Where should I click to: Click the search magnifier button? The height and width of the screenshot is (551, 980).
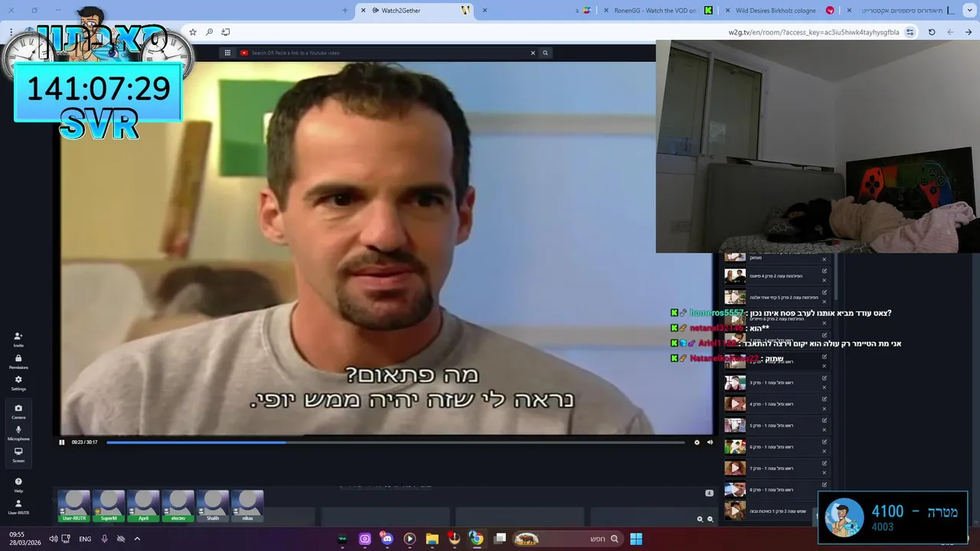point(545,53)
